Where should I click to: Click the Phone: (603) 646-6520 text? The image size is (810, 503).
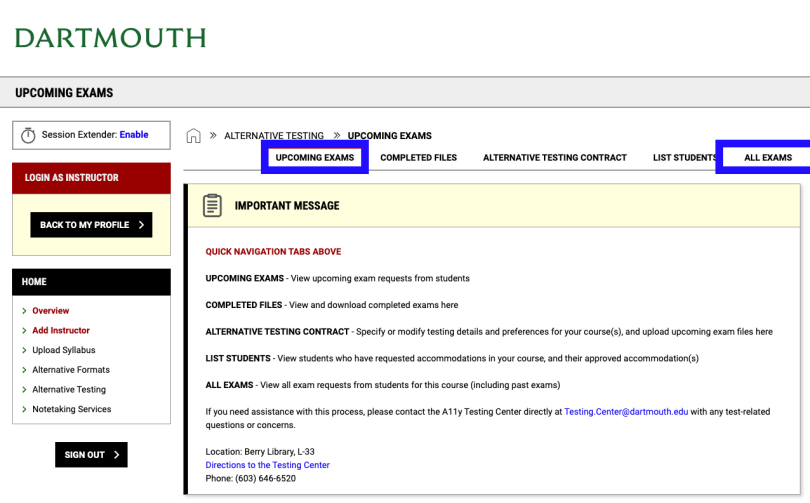[251, 478]
